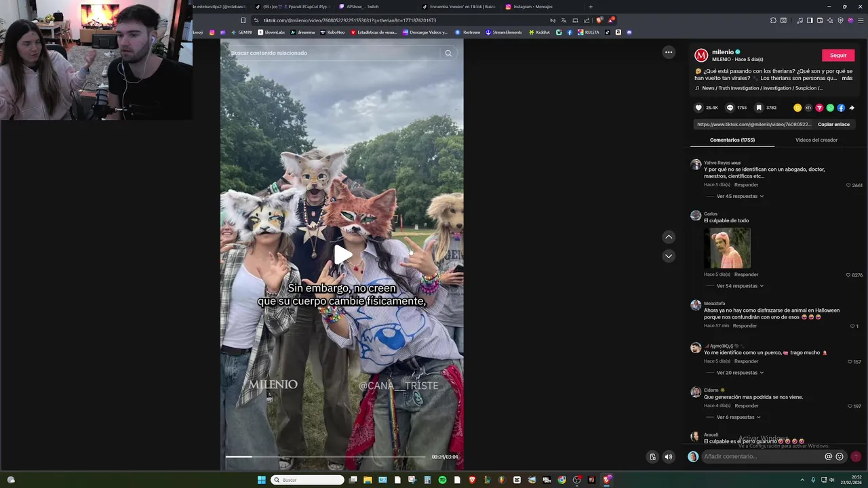
Task: Click Copiar enlace
Action: point(833,125)
